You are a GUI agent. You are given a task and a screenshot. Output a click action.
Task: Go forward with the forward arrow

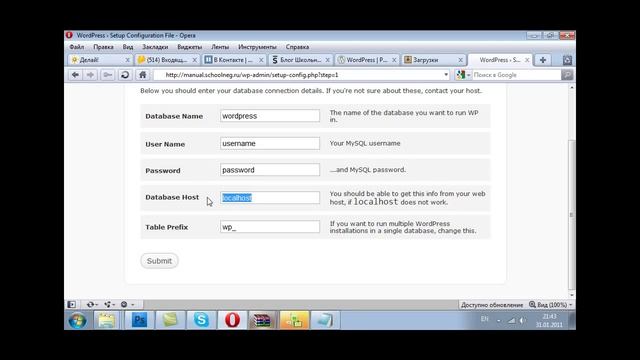90,75
